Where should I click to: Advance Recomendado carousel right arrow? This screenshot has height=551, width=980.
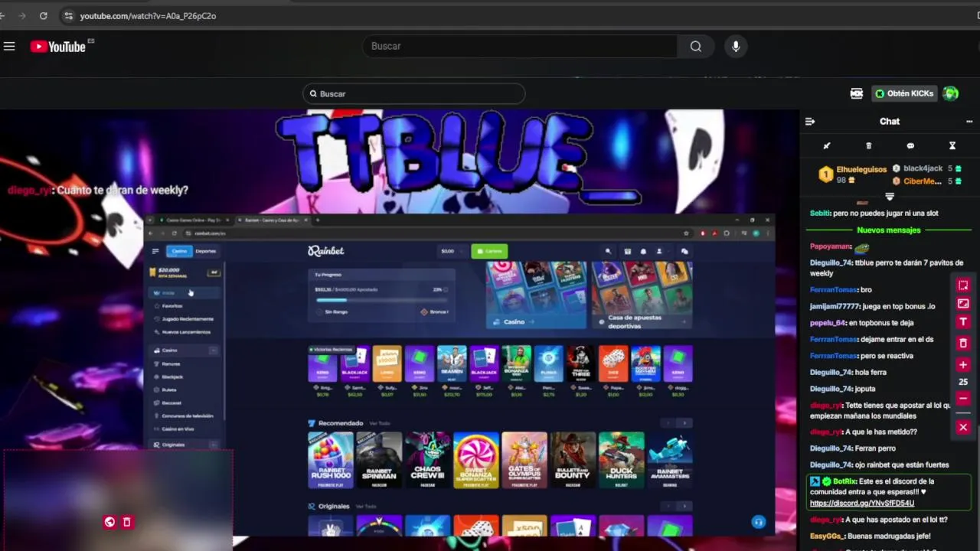[x=684, y=423]
